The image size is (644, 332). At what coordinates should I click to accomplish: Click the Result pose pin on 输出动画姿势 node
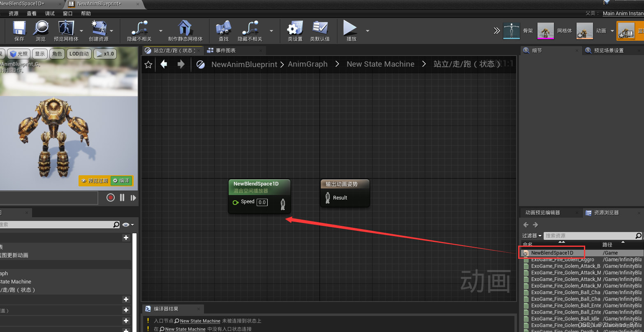pos(328,198)
